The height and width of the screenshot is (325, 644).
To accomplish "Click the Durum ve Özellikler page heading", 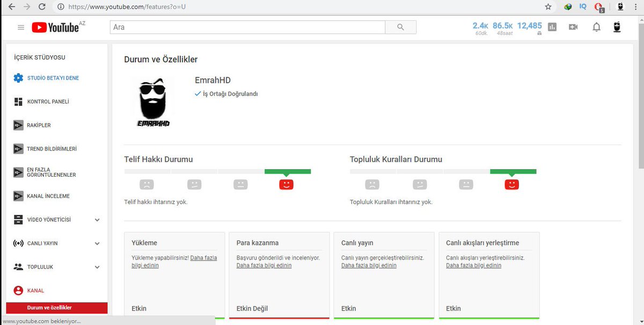I will coord(161,60).
